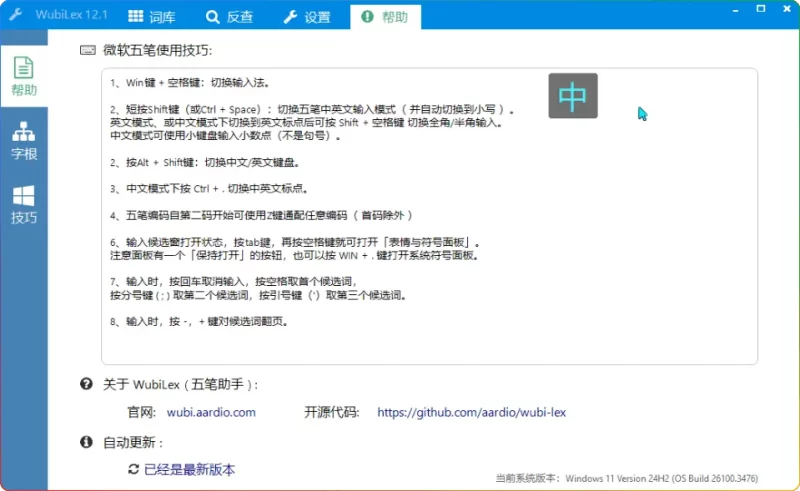This screenshot has width=800, height=491.
Task: Minimize the WubiLex window
Action: click(x=735, y=9)
